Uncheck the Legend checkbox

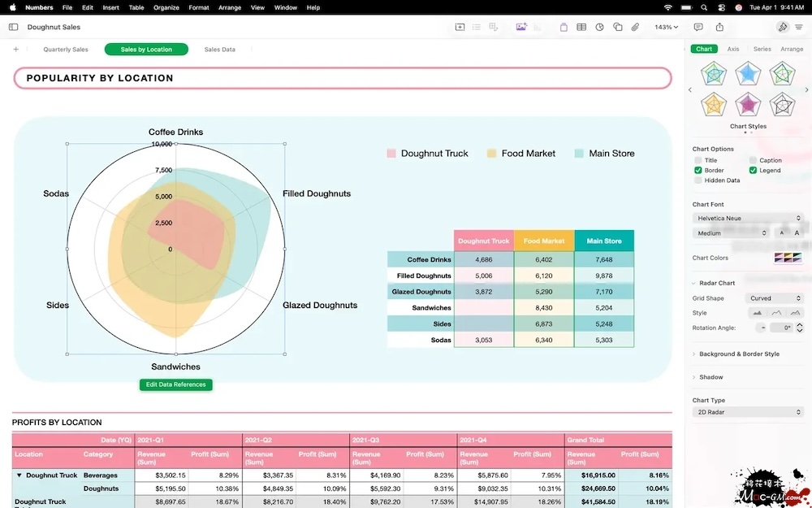click(x=753, y=171)
